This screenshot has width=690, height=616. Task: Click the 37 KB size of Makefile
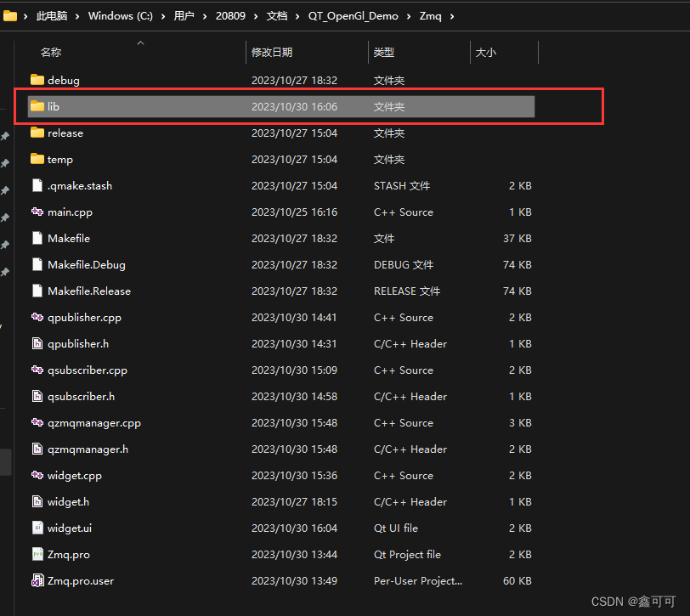517,239
